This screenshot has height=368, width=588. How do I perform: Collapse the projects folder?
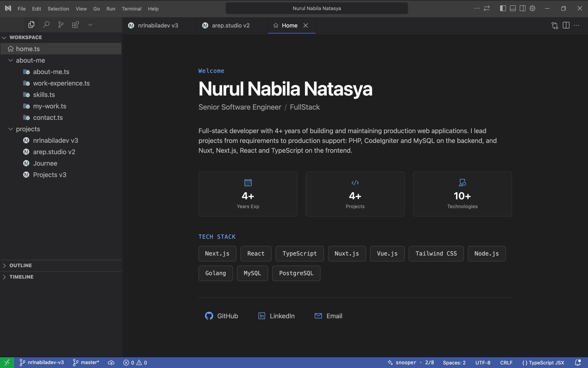(61, 129)
